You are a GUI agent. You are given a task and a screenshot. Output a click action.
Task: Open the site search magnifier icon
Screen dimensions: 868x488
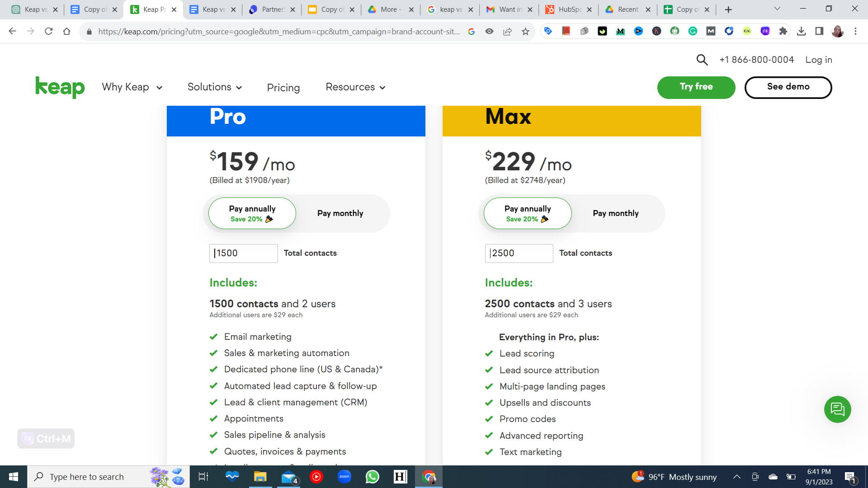702,60
